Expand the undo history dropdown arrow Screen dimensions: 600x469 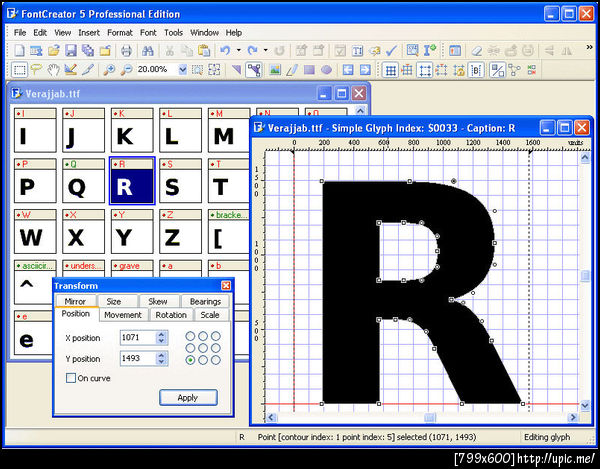click(239, 50)
